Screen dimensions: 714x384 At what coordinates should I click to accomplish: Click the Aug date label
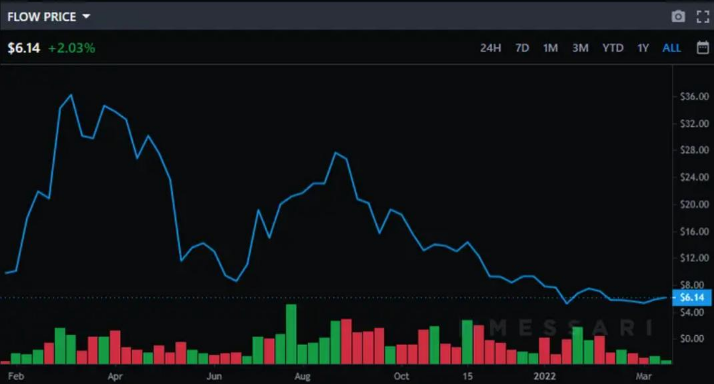tap(302, 376)
